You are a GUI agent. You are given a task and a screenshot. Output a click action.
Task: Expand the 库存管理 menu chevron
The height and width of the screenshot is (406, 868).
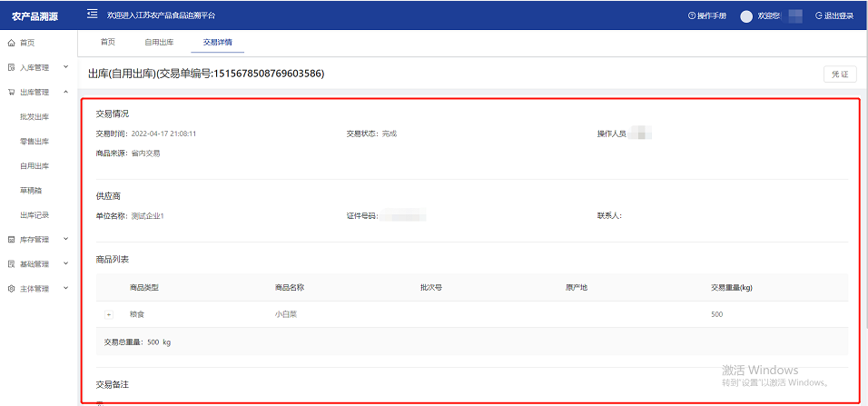tap(65, 240)
